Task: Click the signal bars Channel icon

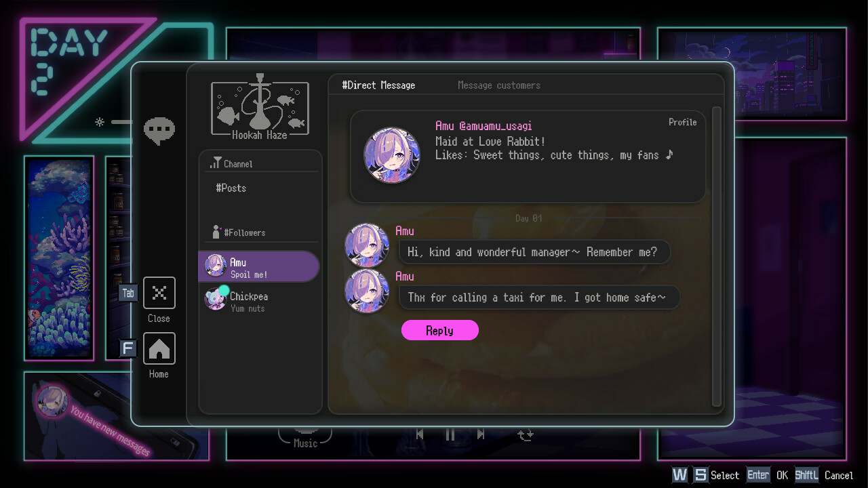Action: (215, 163)
